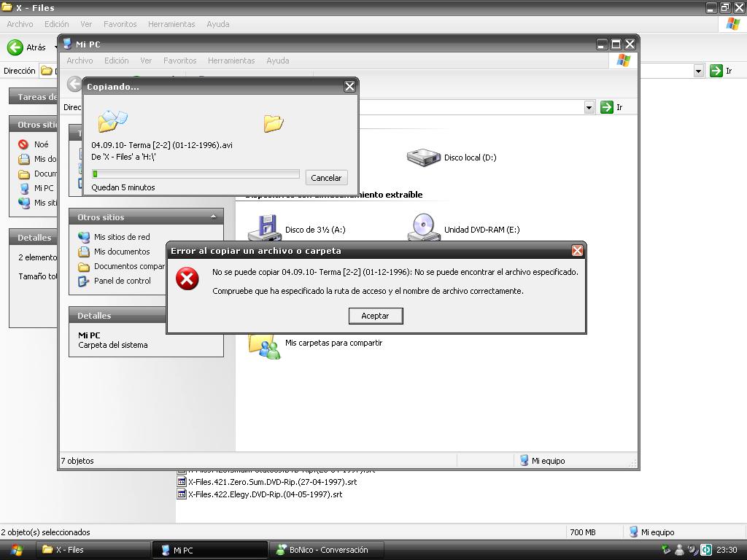Close the Error al copiar dialog
747x560 pixels.
pos(577,251)
